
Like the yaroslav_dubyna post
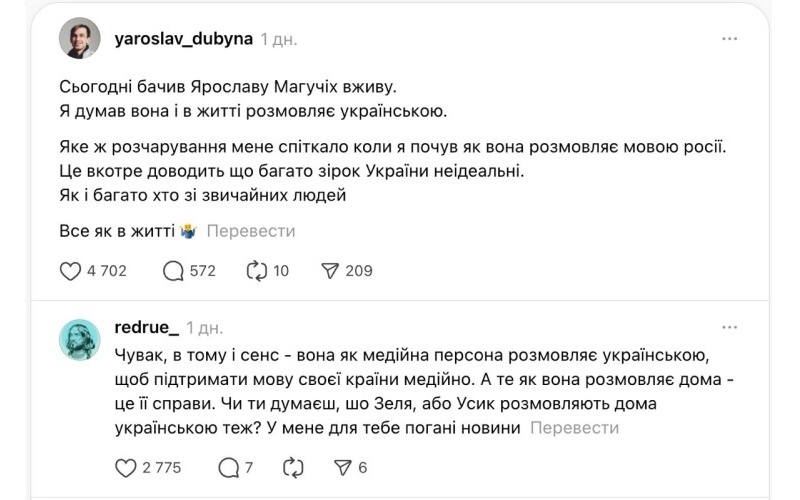(70, 270)
